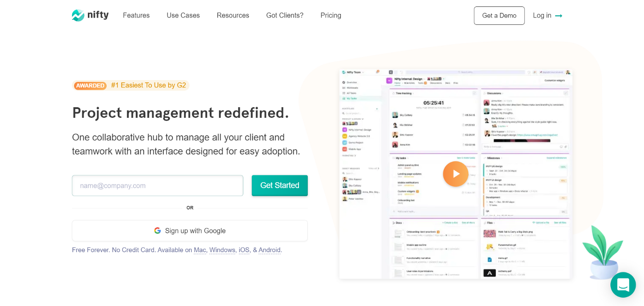Follow the Log in link

point(547,16)
